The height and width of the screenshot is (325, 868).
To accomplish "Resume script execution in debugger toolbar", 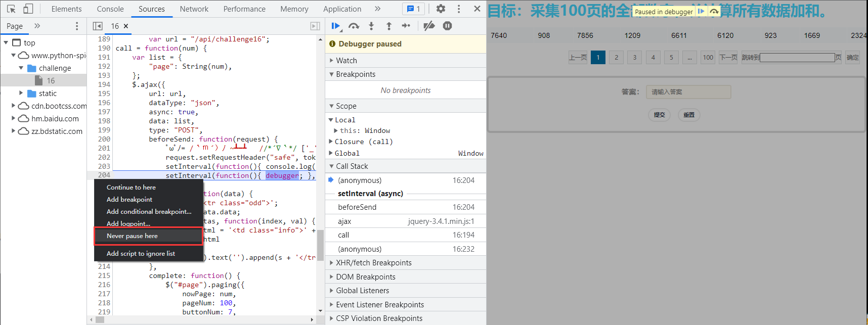I will [335, 26].
